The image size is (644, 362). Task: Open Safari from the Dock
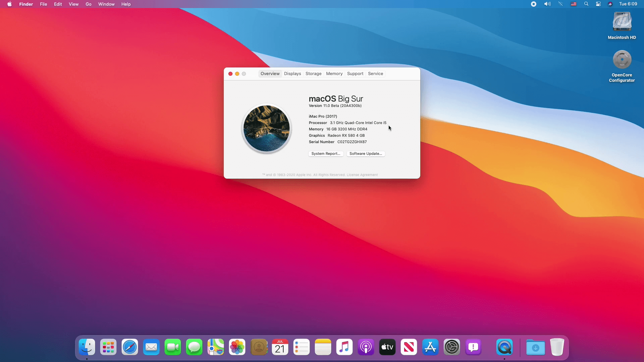[x=129, y=347]
